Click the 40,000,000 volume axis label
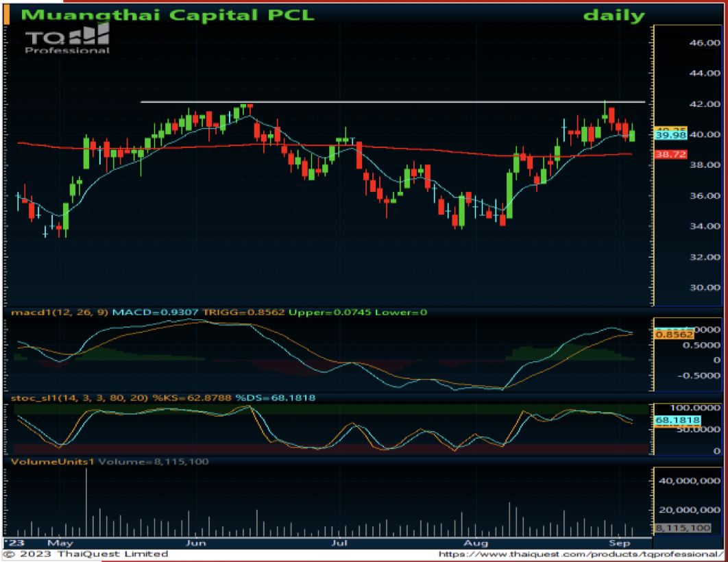This screenshot has width=728, height=562. 690,481
